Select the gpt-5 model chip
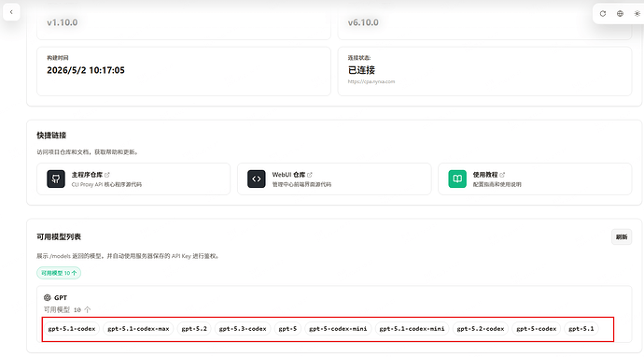Image resolution: width=644 pixels, height=357 pixels. pyautogui.click(x=287, y=329)
